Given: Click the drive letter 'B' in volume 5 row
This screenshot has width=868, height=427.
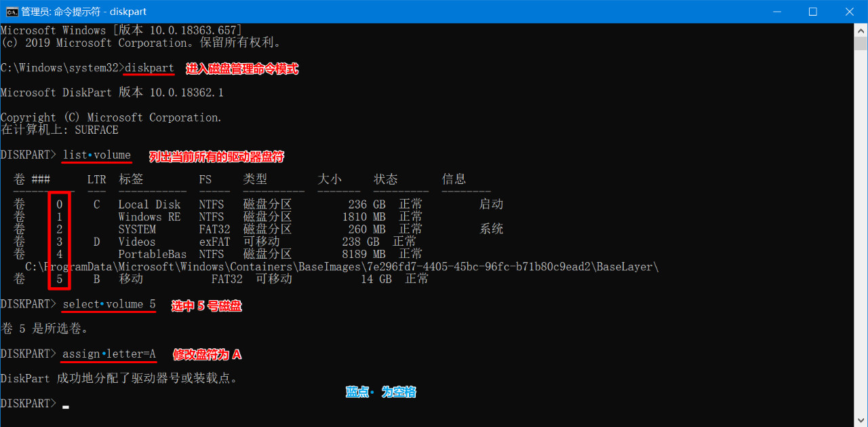Looking at the screenshot, I should click(97, 279).
